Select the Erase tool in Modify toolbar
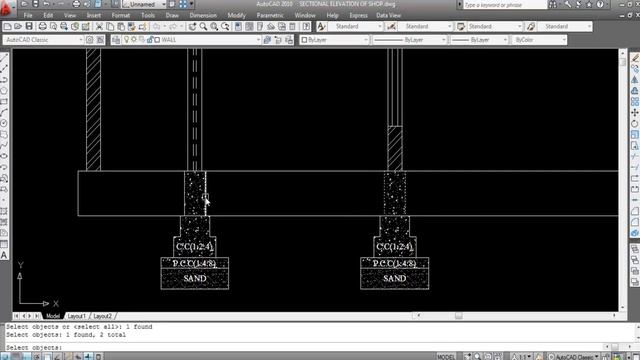The width and height of the screenshot is (640, 360). tap(635, 58)
